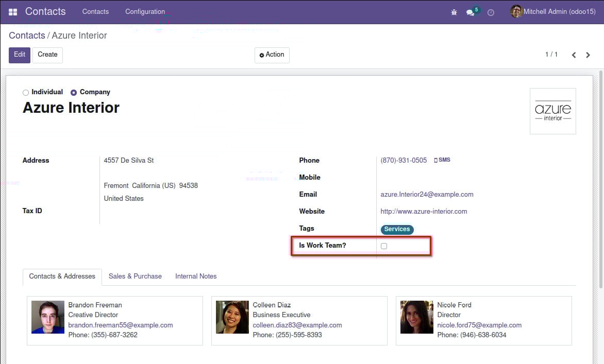This screenshot has height=364, width=604.
Task: Go to previous record arrow
Action: tap(574, 55)
